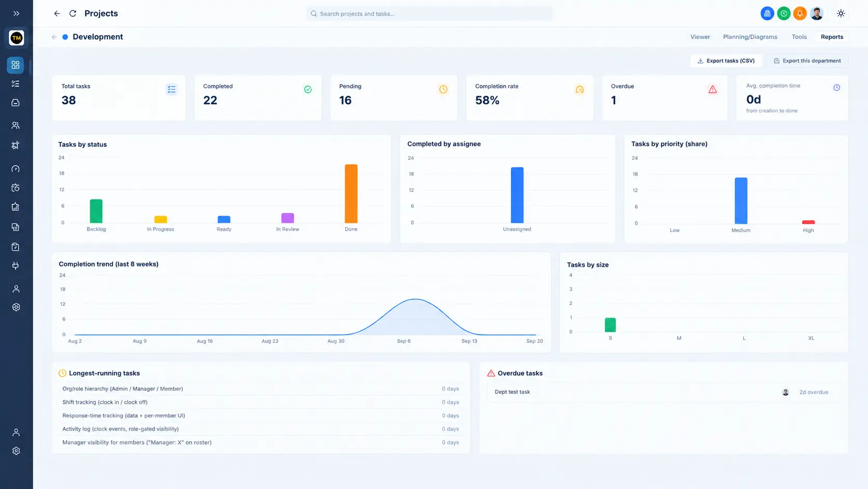
Task: Click the small back arrow beside Development
Action: pyautogui.click(x=54, y=37)
